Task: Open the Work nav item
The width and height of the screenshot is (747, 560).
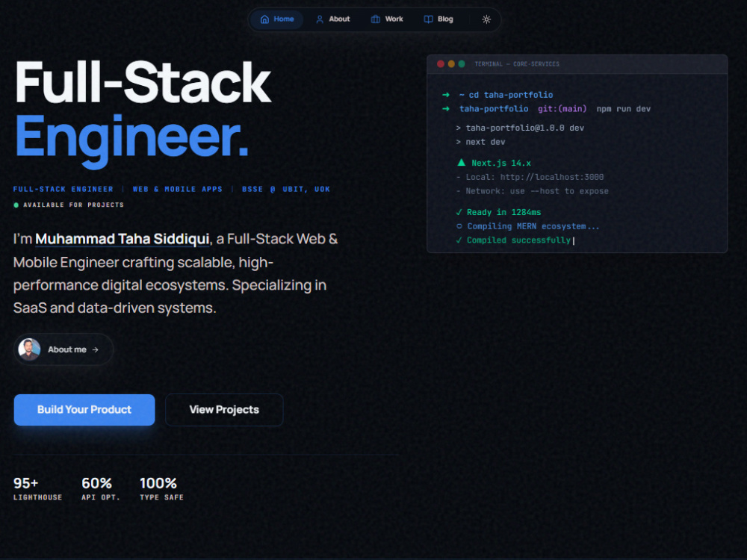Action: [387, 19]
